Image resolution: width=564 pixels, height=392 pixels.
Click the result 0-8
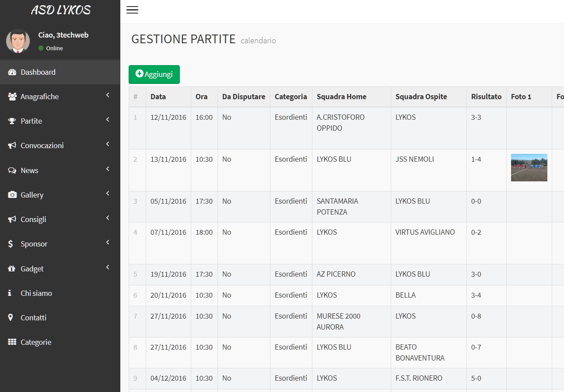point(476,316)
